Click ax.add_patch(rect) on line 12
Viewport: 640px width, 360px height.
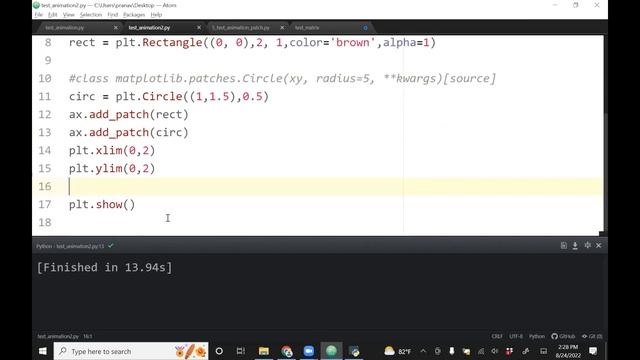tap(129, 114)
